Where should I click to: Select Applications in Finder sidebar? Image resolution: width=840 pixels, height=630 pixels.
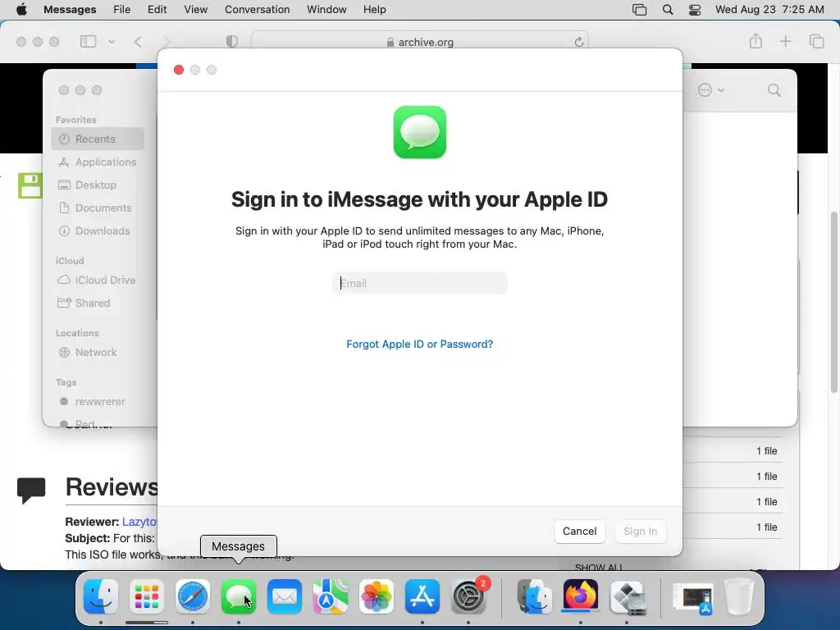click(x=98, y=162)
